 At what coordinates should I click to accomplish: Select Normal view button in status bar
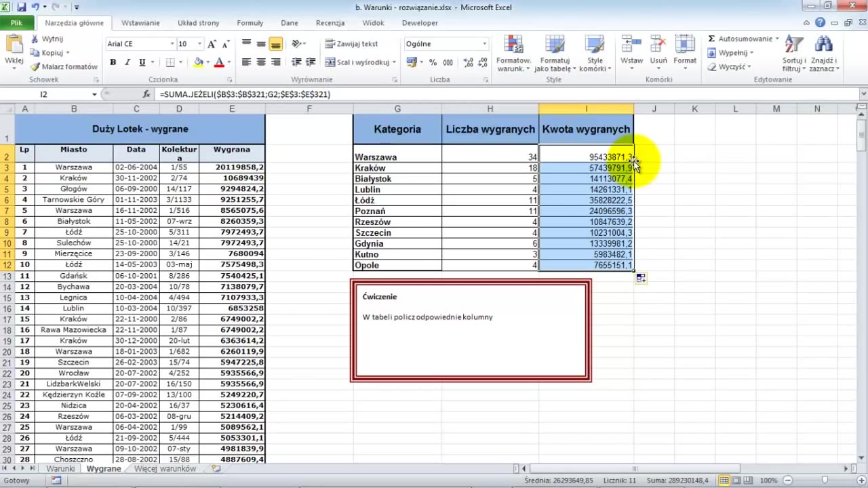click(x=725, y=480)
